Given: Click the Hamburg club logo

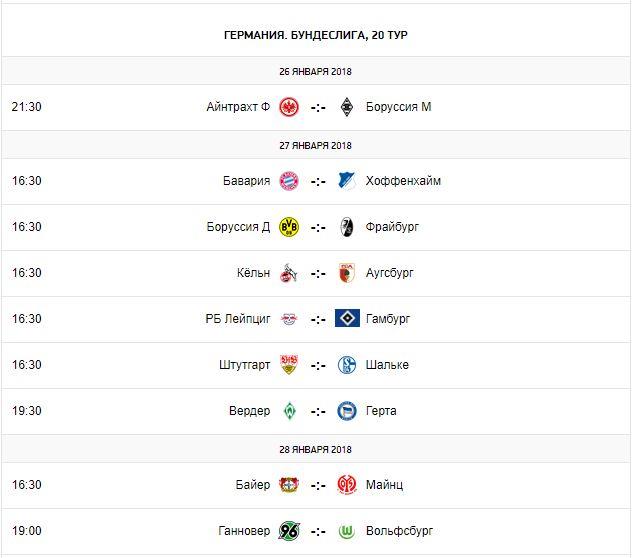Looking at the screenshot, I should point(347,319).
